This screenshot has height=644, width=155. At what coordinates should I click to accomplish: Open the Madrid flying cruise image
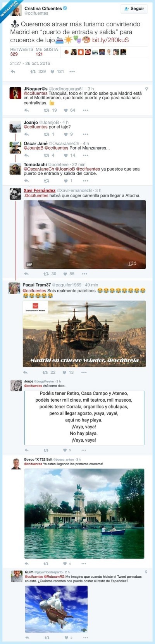[84, 334]
